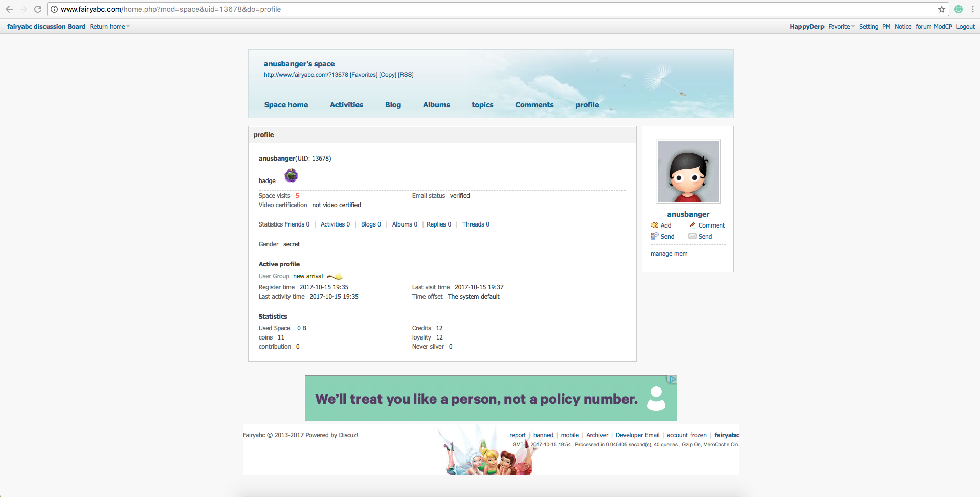Click the envelope Send message icon

pyautogui.click(x=692, y=237)
